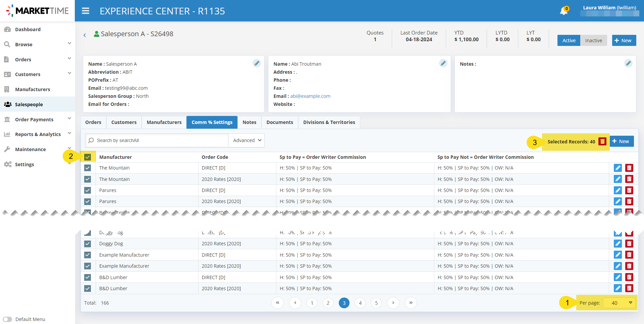644x324 pixels.
Task: Open abi@example.com email link
Action: tap(310, 96)
